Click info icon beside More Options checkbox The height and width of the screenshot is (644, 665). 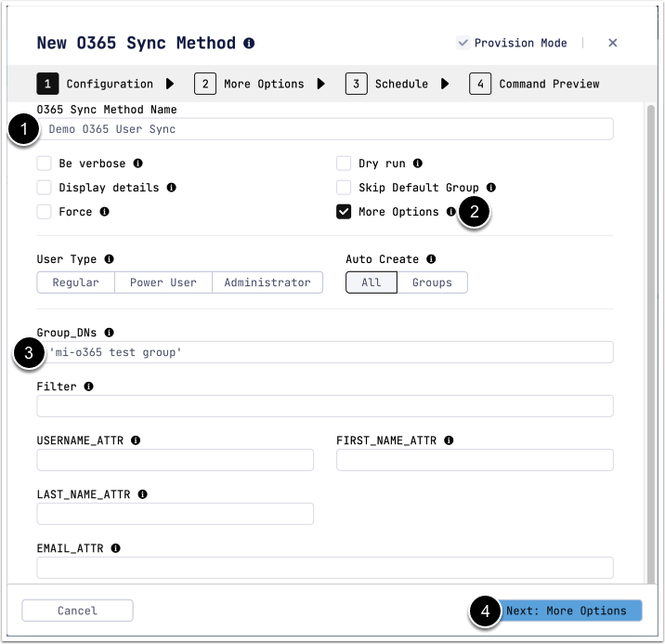[x=450, y=212]
